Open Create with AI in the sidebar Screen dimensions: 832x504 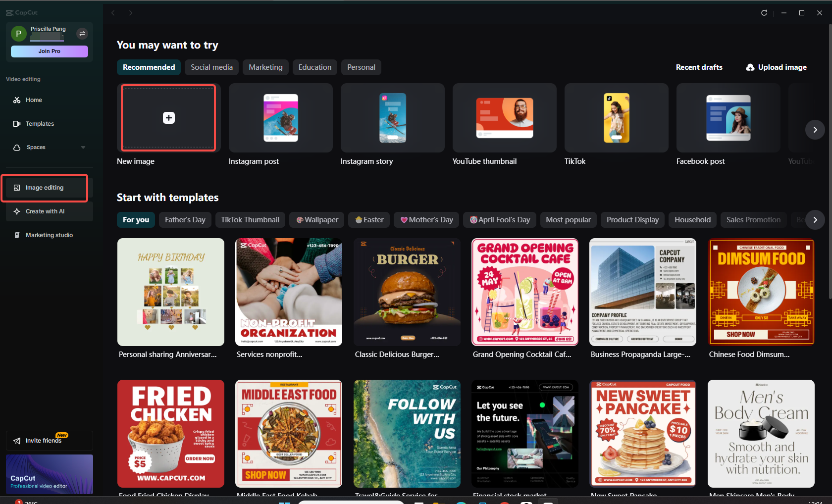(50, 211)
